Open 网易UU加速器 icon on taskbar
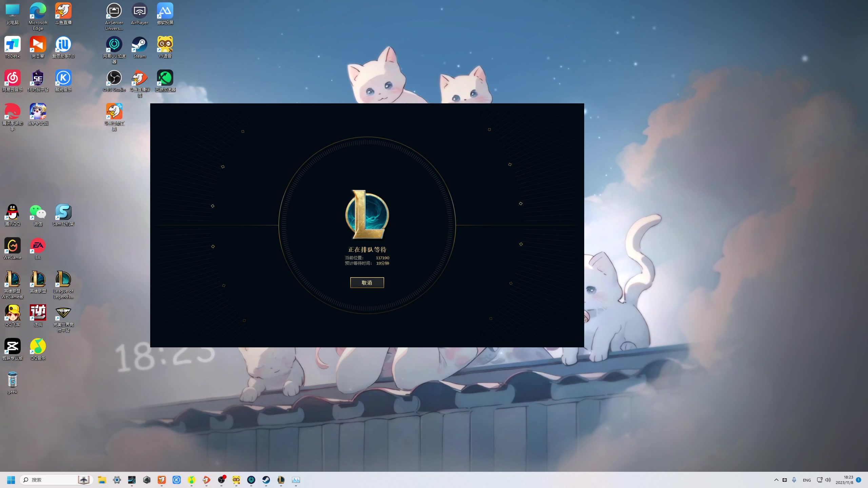Image resolution: width=868 pixels, height=488 pixels. pyautogui.click(x=251, y=480)
